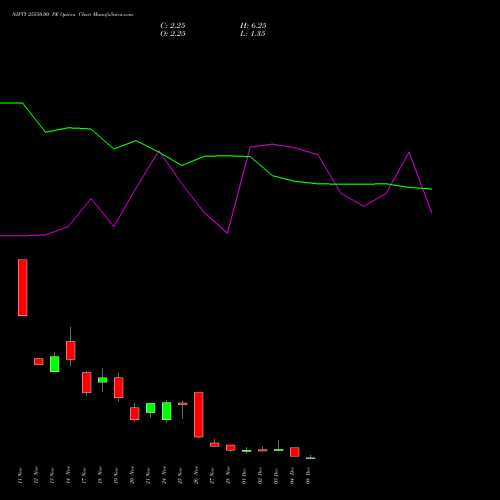Click the '24 Nov' date label
The image size is (500, 500).
tap(164, 476)
